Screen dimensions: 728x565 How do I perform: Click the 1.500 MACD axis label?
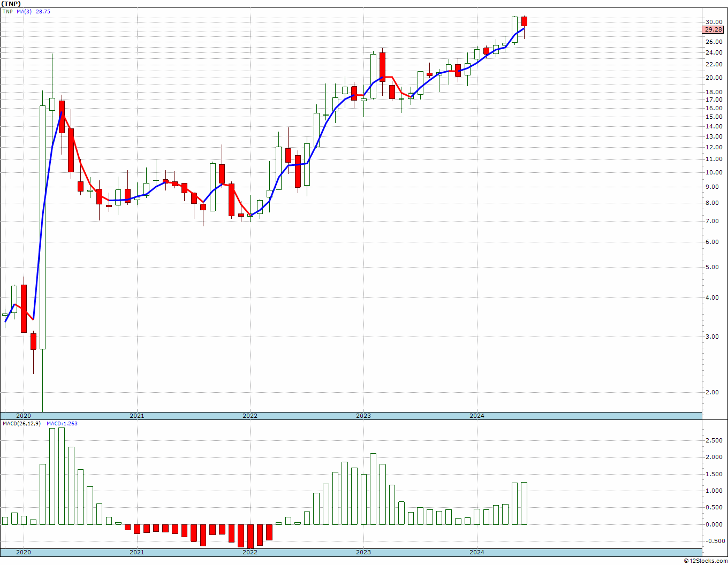coord(714,474)
